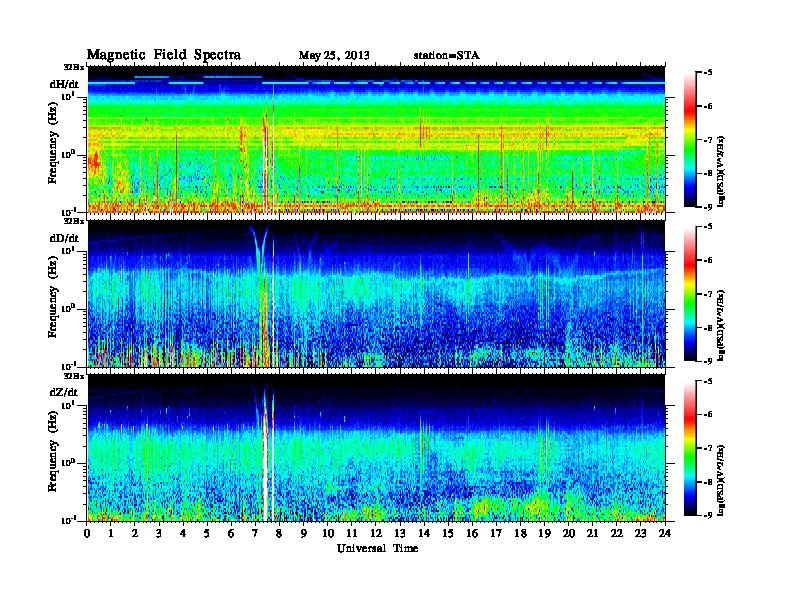Click hour 19 on the Universal Time axis

pos(544,533)
